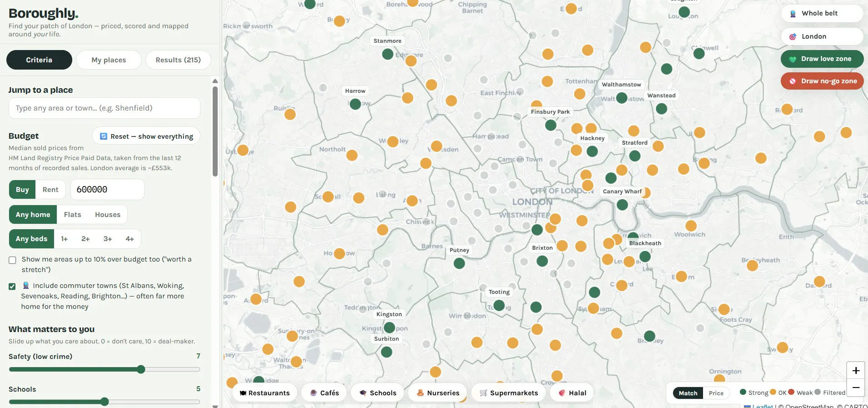Zoom out on the map

(856, 388)
